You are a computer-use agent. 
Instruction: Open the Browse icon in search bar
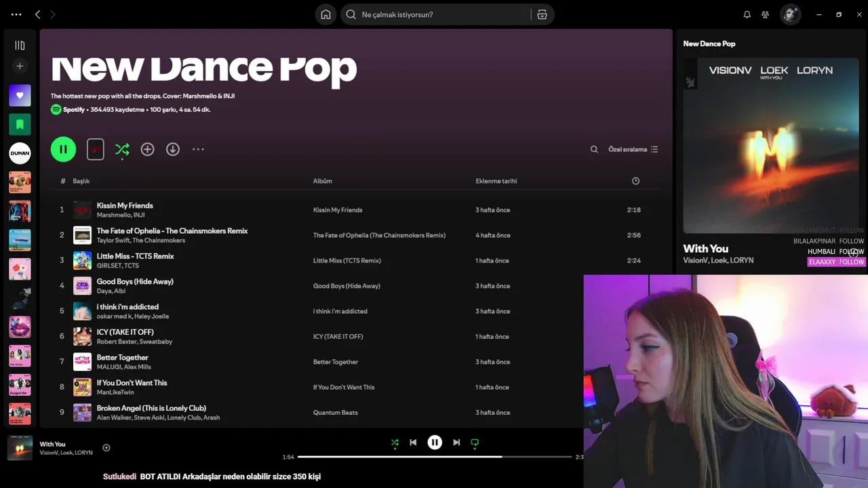(x=542, y=14)
